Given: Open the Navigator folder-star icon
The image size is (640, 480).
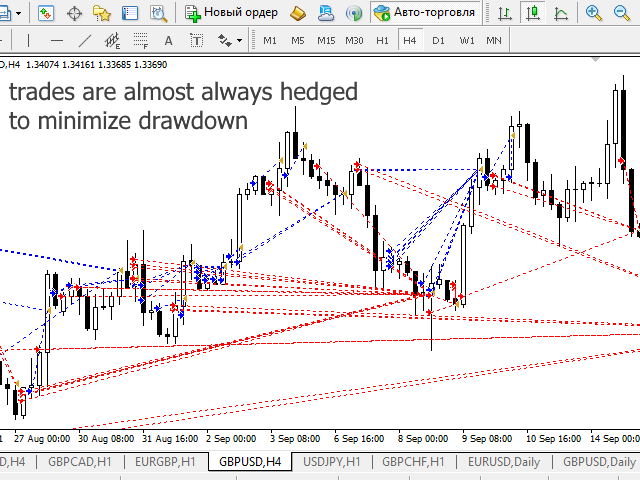Looking at the screenshot, I should coord(101,13).
